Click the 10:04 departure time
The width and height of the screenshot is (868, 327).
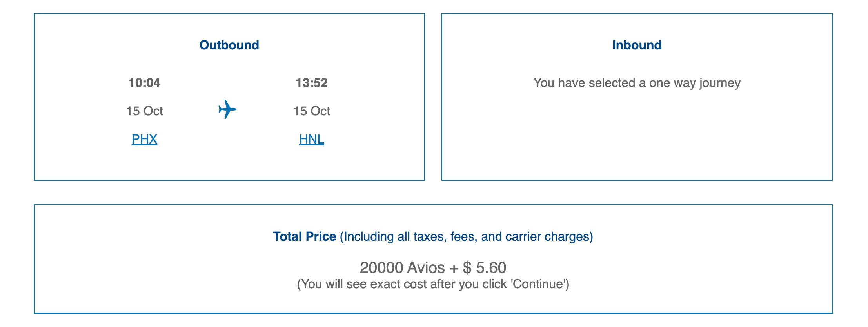coord(144,83)
